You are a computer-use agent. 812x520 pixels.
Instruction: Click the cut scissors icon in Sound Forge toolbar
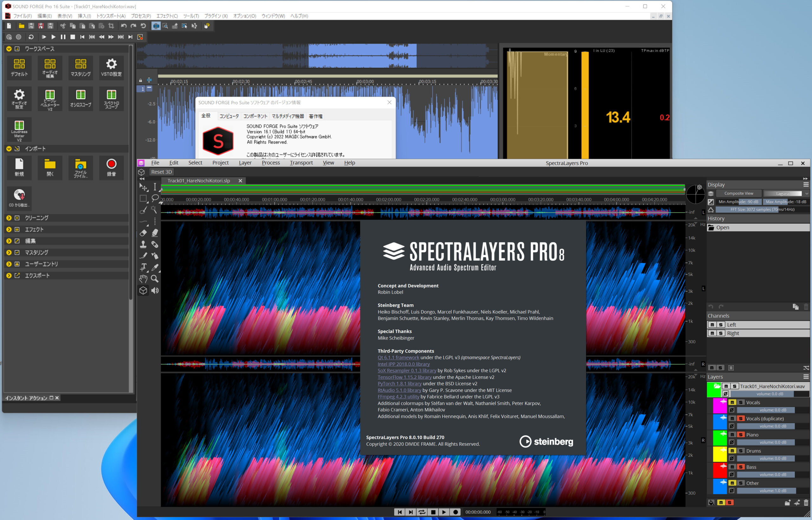[x=63, y=26]
